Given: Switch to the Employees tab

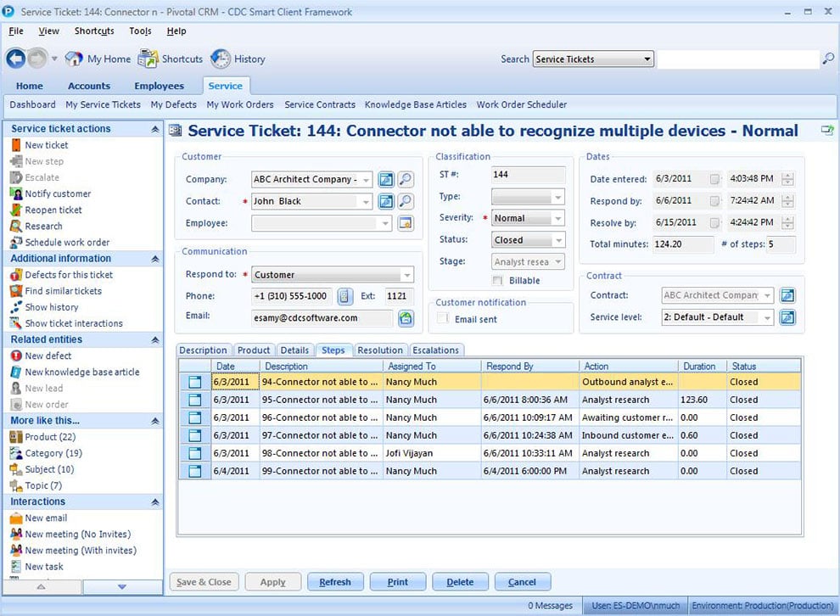Looking at the screenshot, I should (160, 86).
